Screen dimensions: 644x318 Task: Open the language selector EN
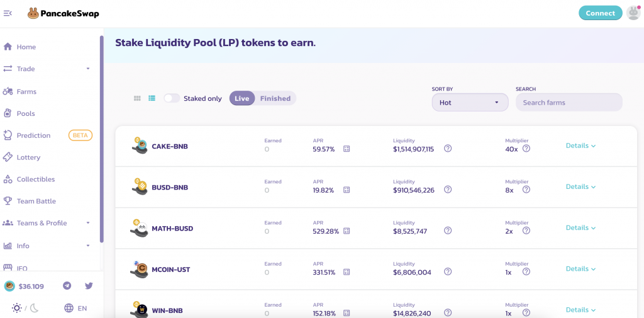(75, 308)
